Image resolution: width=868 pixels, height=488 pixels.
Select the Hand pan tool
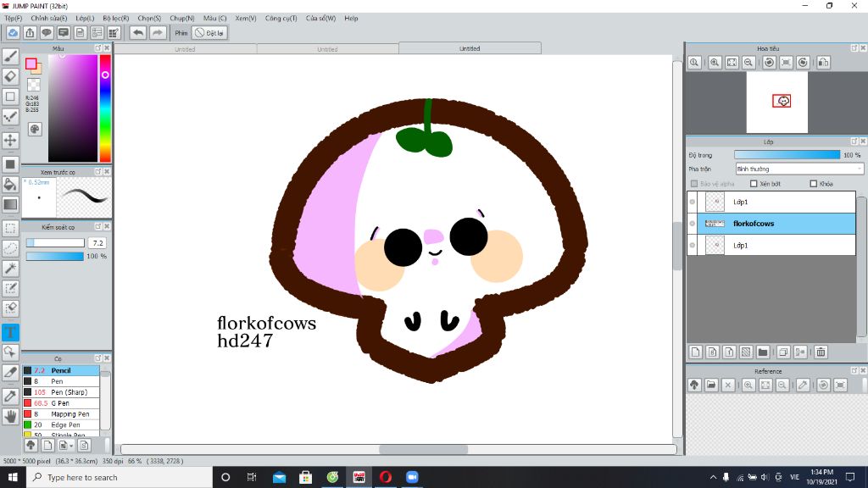10,416
